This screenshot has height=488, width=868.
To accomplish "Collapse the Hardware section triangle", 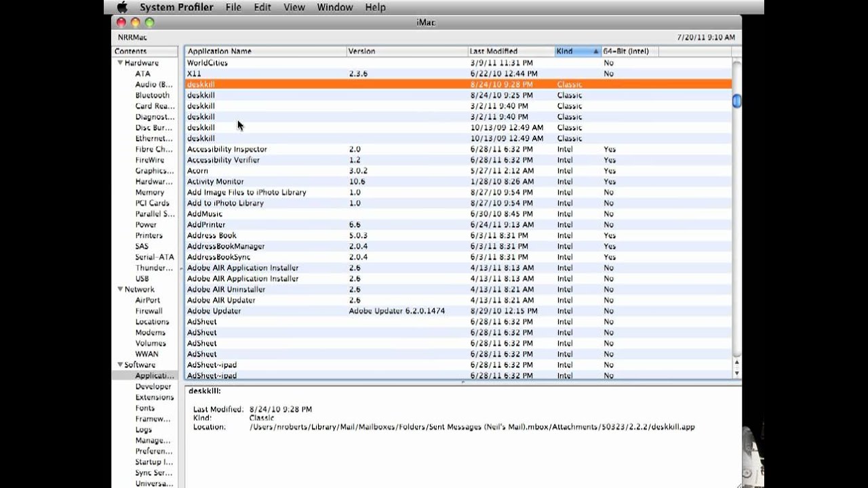I will [x=120, y=62].
